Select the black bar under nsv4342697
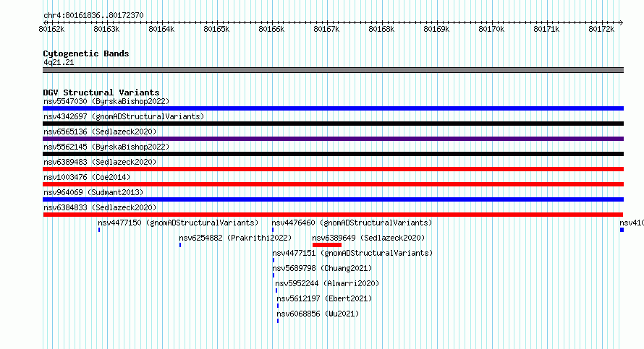The image size is (644, 349). click(x=333, y=124)
